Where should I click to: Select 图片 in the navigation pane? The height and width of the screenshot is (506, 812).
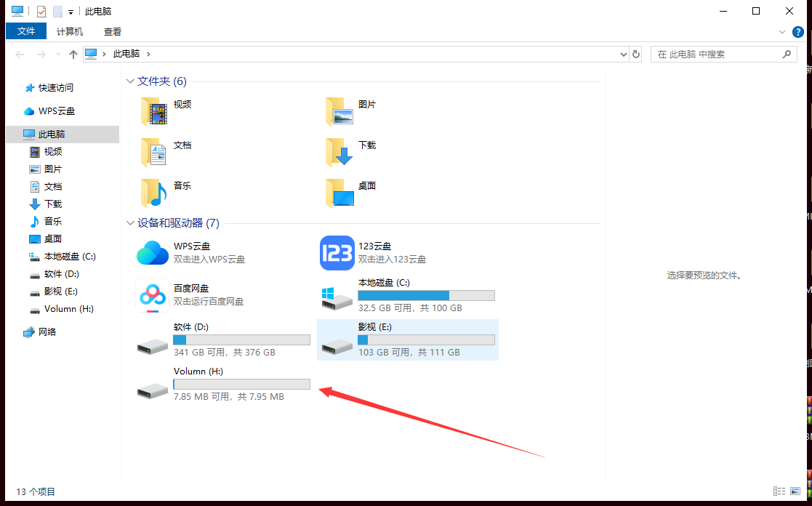tap(53, 169)
